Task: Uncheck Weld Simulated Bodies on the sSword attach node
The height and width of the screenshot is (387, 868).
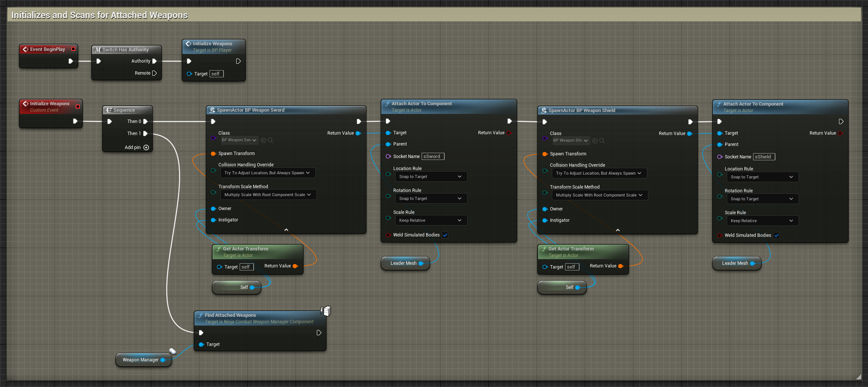Action: (x=445, y=235)
